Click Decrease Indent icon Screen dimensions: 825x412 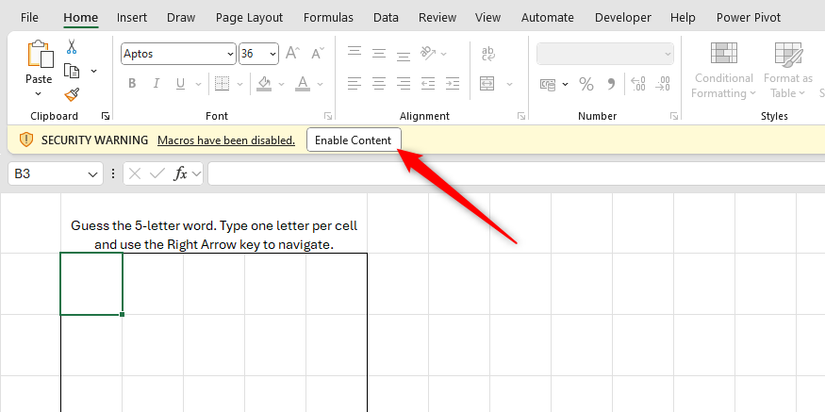(x=428, y=84)
